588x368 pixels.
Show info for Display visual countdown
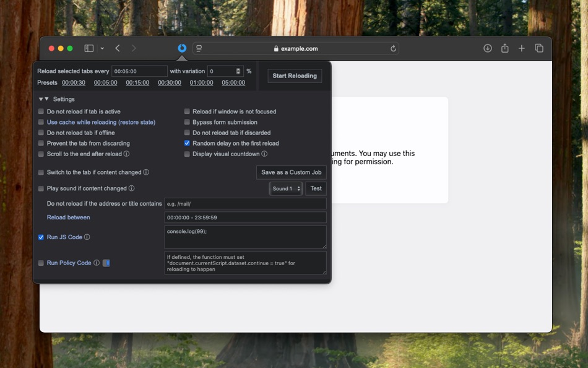pyautogui.click(x=264, y=154)
